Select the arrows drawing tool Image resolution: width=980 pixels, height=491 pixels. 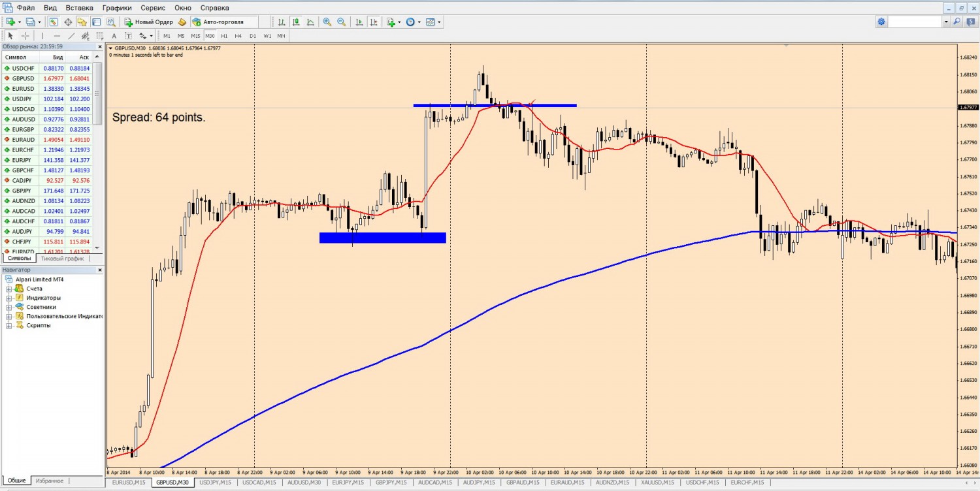click(x=142, y=36)
